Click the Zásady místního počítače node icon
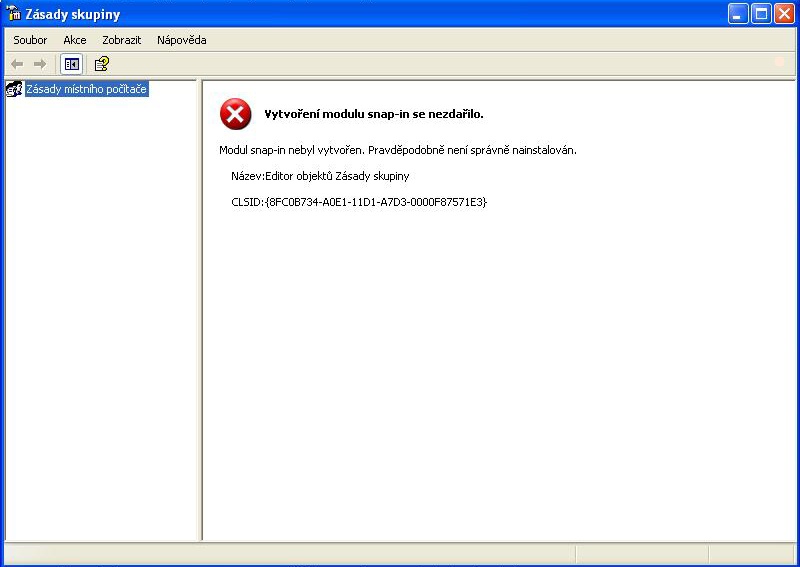The height and width of the screenshot is (567, 800). tap(14, 89)
